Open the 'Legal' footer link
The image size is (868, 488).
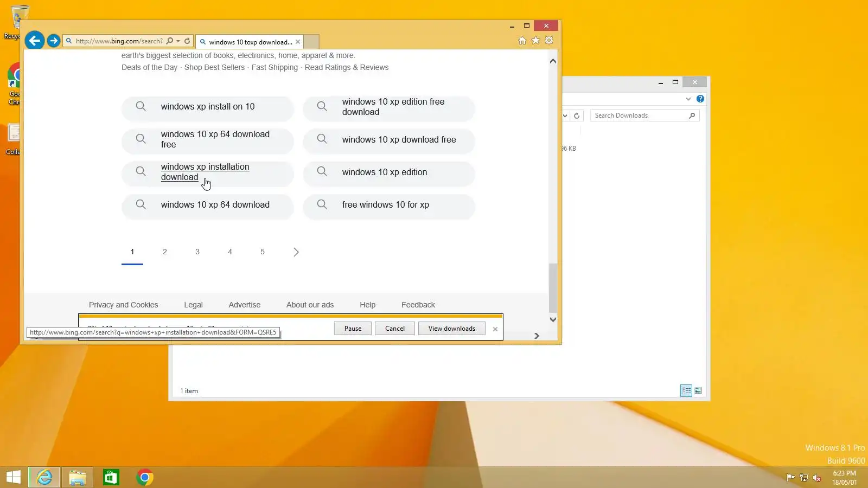click(x=193, y=305)
